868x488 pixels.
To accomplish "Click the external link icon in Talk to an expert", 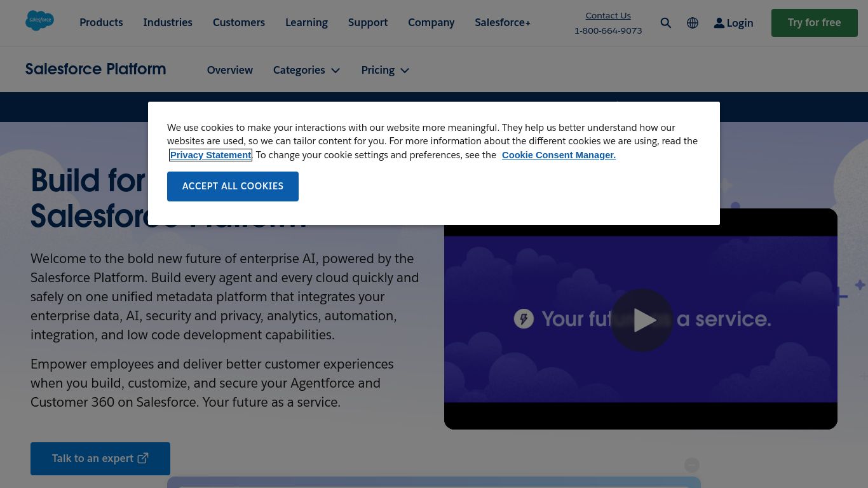I will pos(143,458).
